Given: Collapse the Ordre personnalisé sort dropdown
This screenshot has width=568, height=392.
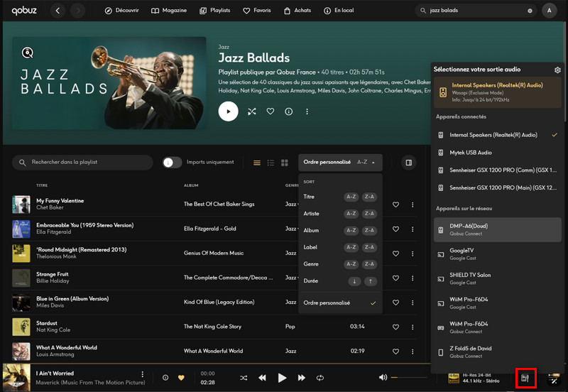Looking at the screenshot, I should 340,163.
